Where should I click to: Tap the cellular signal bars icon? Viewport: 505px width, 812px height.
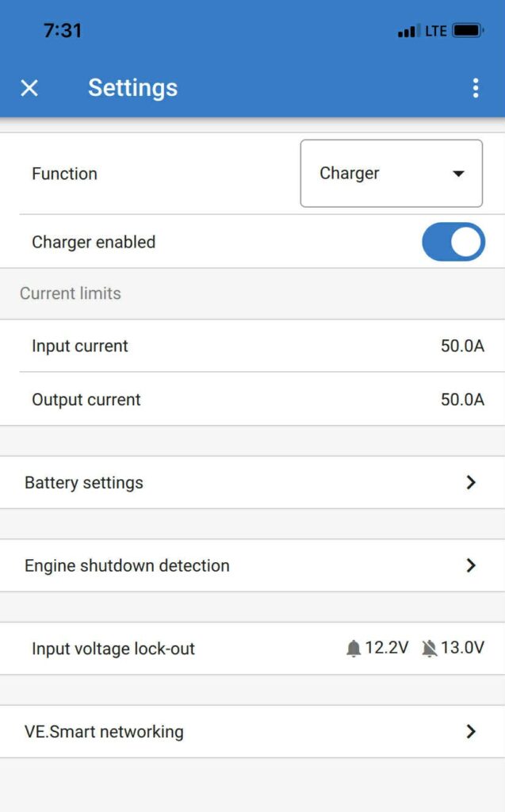pos(408,32)
